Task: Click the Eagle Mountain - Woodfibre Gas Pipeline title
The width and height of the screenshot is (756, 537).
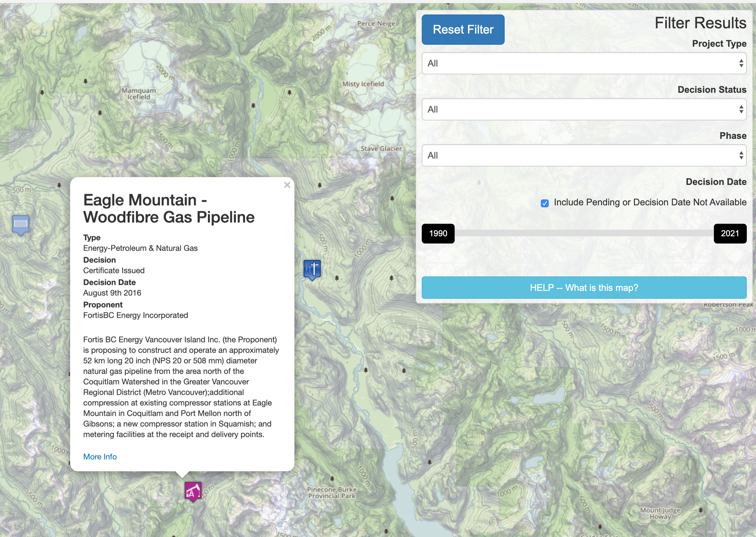Action: tap(168, 209)
